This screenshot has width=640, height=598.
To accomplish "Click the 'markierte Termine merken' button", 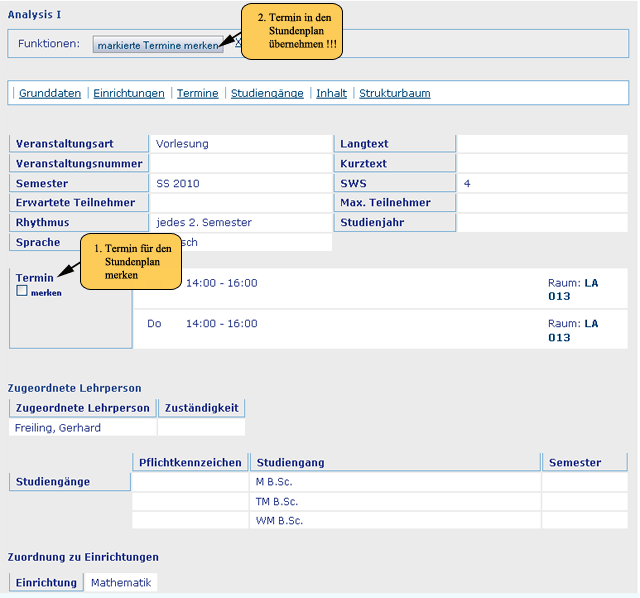I will tap(157, 46).
